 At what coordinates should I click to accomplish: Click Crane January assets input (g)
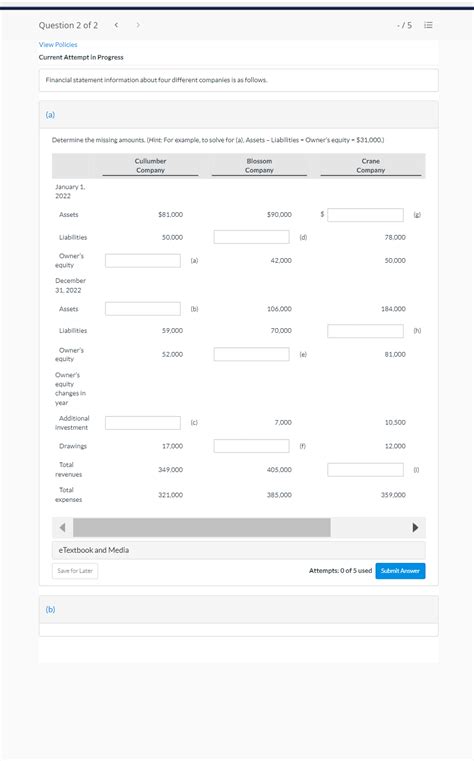365,215
